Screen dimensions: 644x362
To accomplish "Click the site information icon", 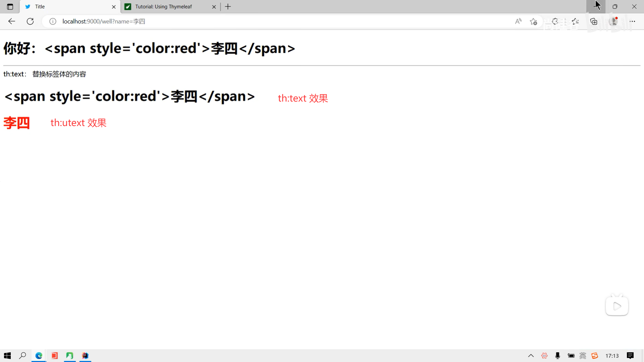I will (x=53, y=21).
